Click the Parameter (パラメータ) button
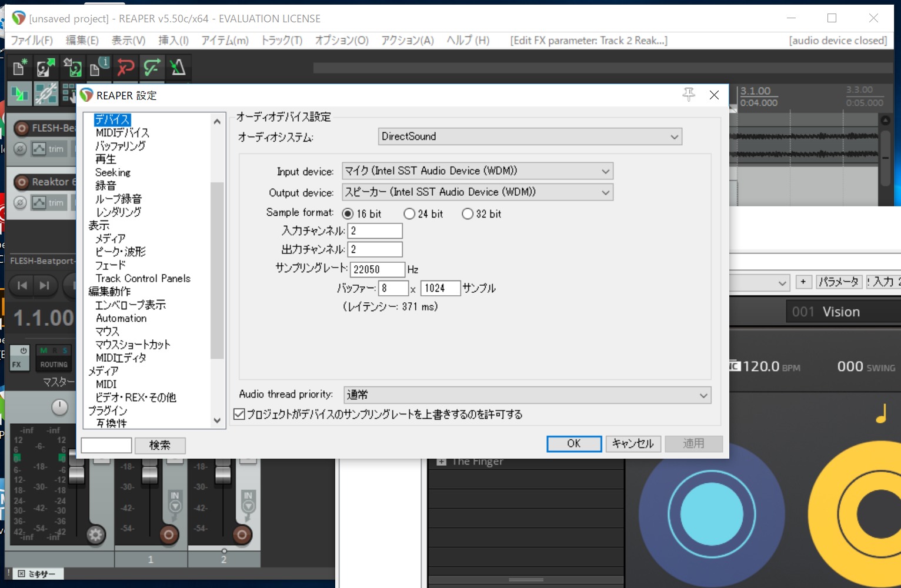 (839, 282)
